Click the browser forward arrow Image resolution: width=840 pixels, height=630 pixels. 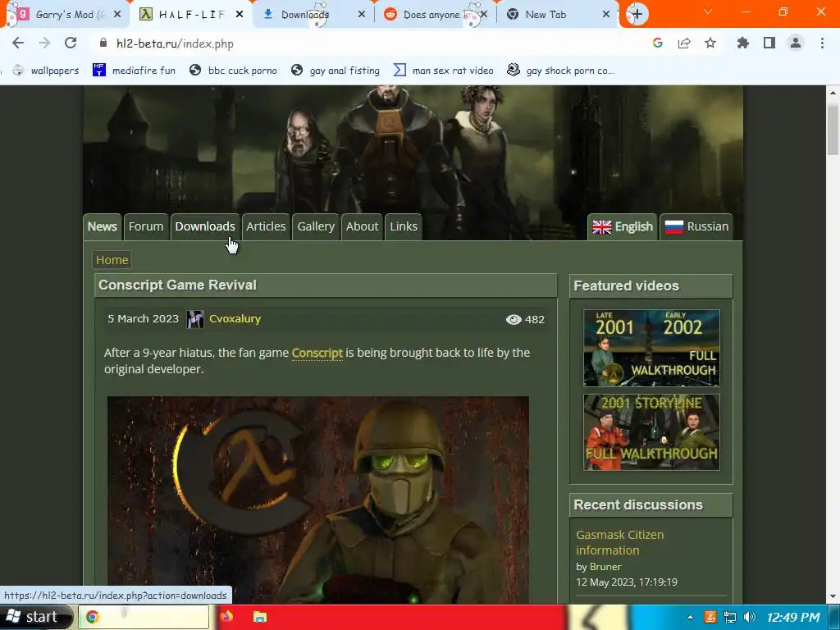click(44, 43)
